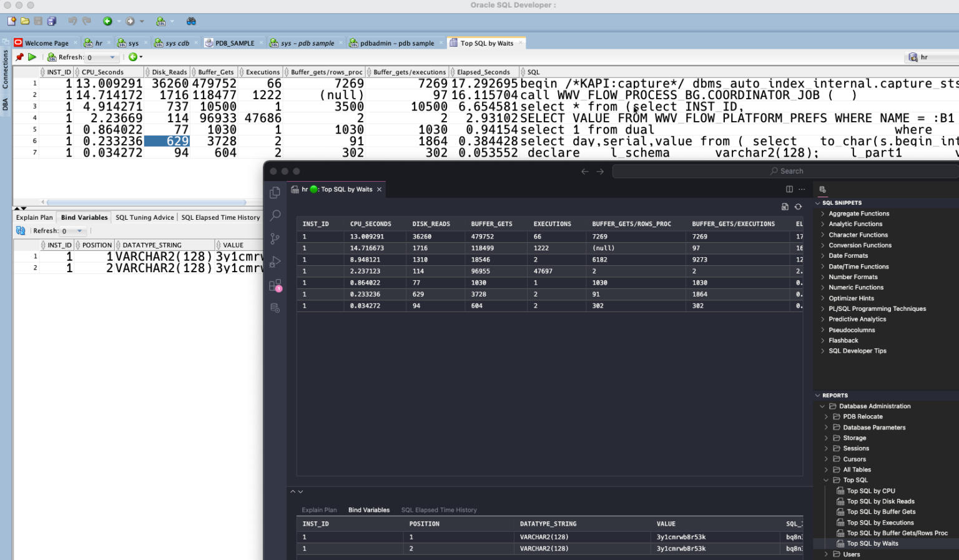Toggle the split editor layout icon
The image size is (959, 560).
789,189
